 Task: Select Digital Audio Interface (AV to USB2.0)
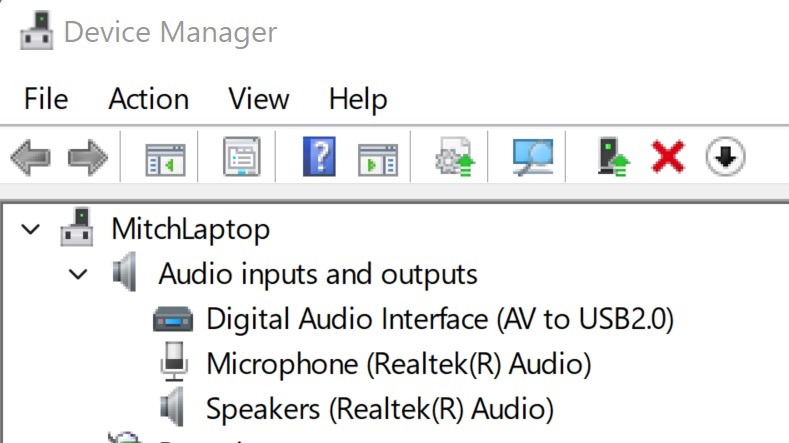440,319
